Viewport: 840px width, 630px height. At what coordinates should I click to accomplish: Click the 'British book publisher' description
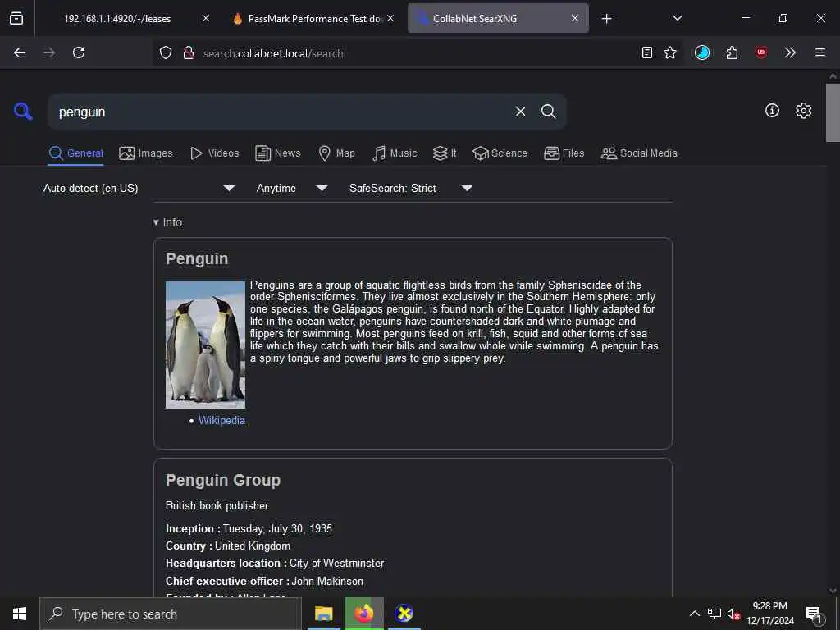[217, 505]
